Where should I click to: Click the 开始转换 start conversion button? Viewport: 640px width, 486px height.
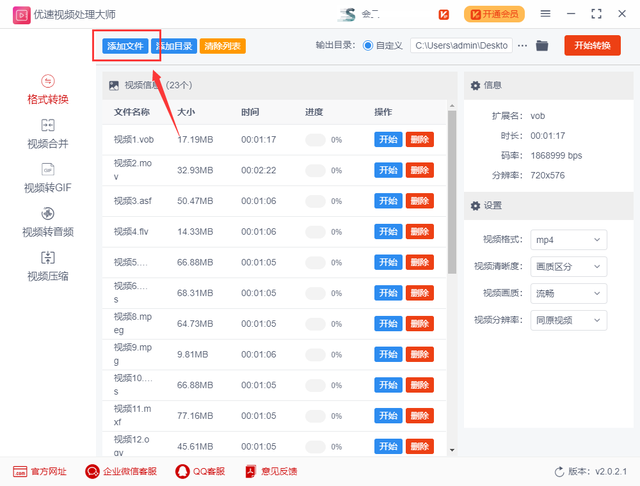coord(593,45)
